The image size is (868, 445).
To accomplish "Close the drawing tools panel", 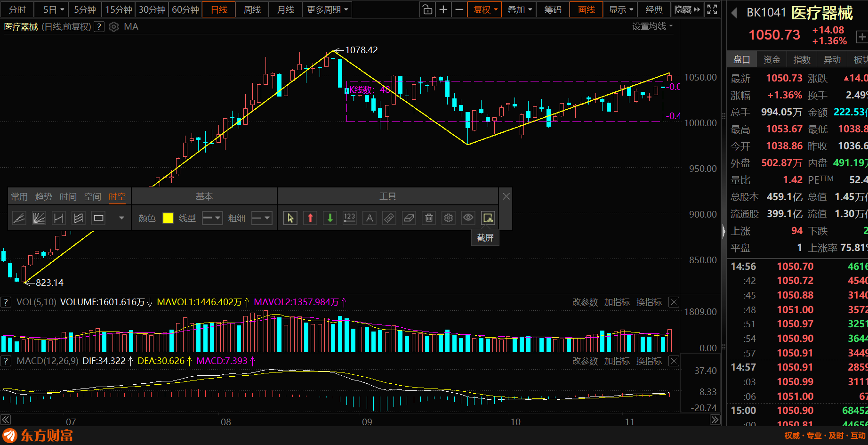I will pos(506,196).
